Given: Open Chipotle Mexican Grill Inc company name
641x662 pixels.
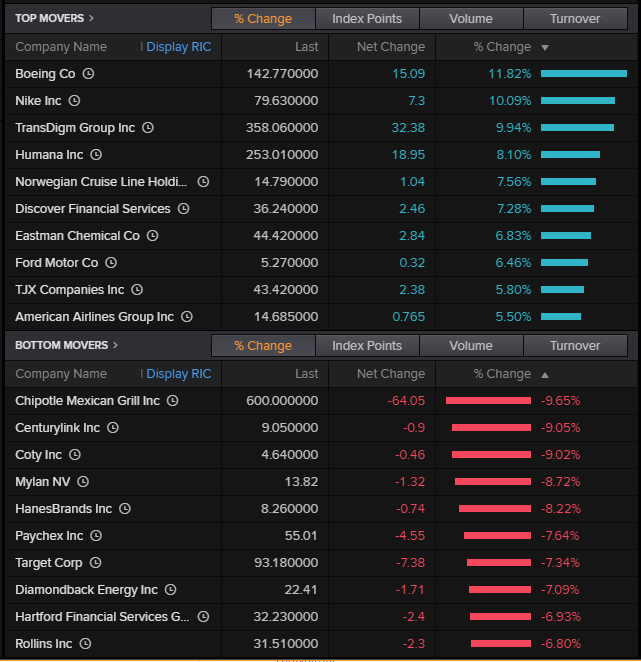Looking at the screenshot, I should 87,401.
